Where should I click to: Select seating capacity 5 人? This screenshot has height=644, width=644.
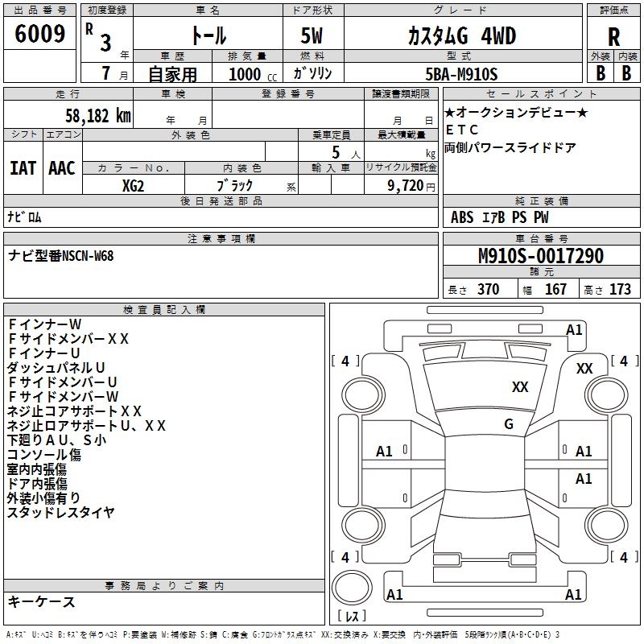(x=346, y=152)
